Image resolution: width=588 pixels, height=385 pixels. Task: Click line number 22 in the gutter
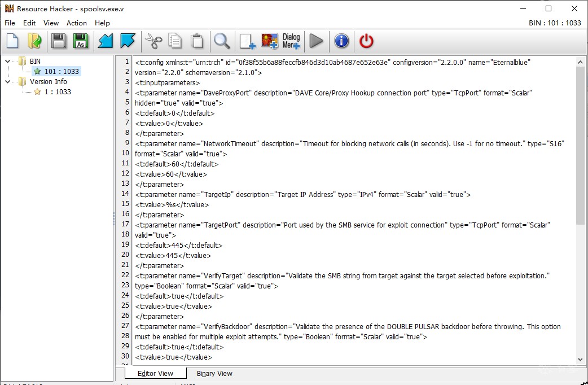point(125,275)
